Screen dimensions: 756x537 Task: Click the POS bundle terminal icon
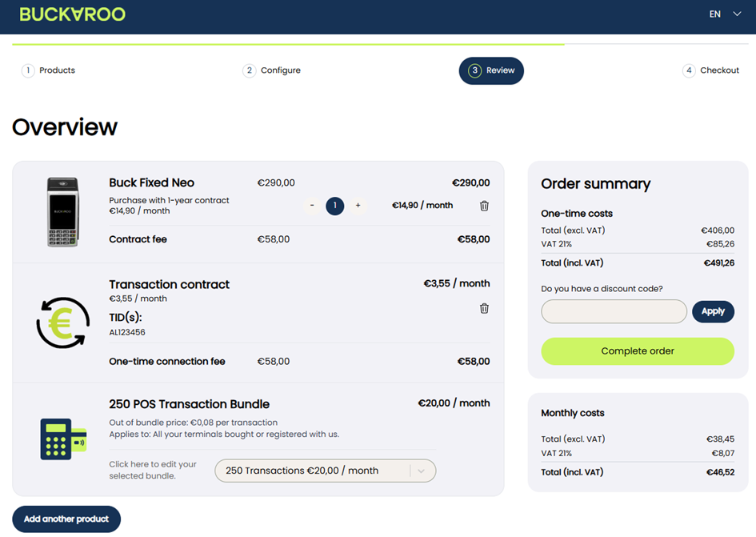click(x=63, y=439)
